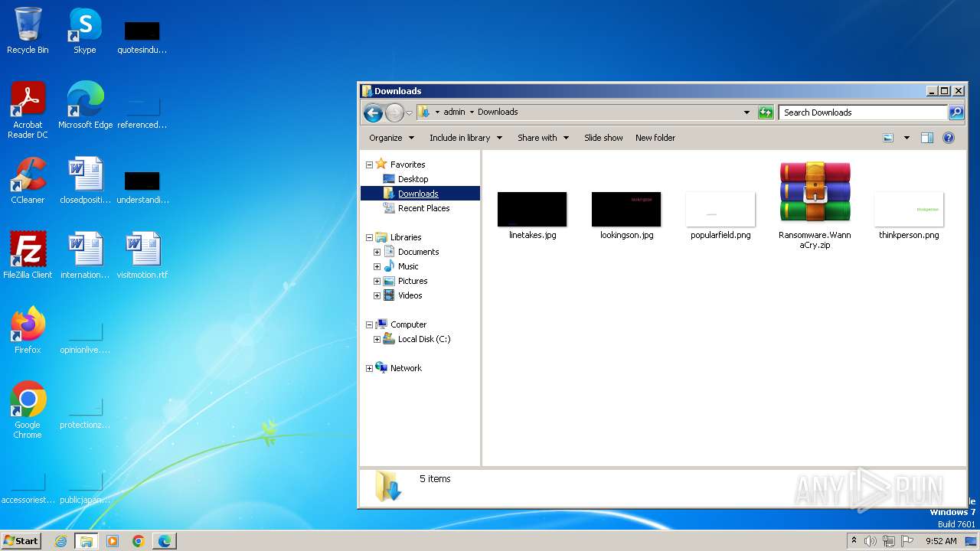The image size is (980, 551).
Task: Open Internet Explorer from the taskbar
Action: point(60,541)
